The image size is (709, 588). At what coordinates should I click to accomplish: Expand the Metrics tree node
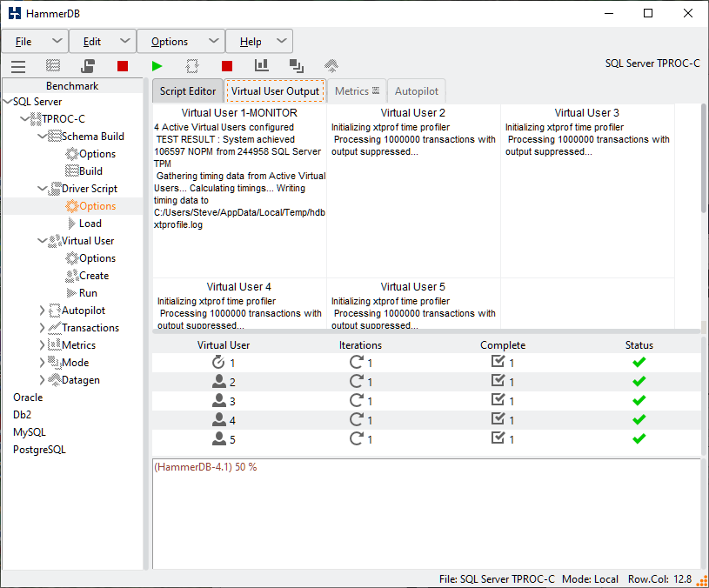click(42, 345)
